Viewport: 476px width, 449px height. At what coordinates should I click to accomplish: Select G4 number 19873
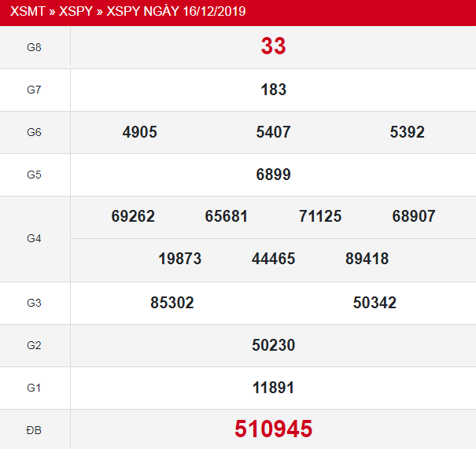(179, 259)
